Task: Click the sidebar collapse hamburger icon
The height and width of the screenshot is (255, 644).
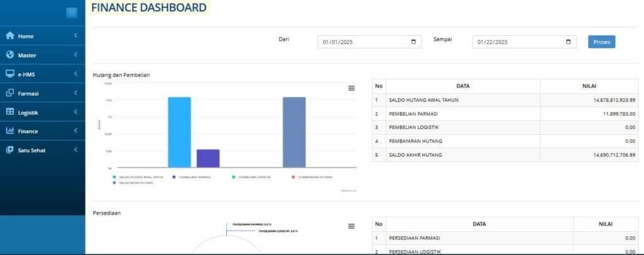Action: click(x=72, y=12)
